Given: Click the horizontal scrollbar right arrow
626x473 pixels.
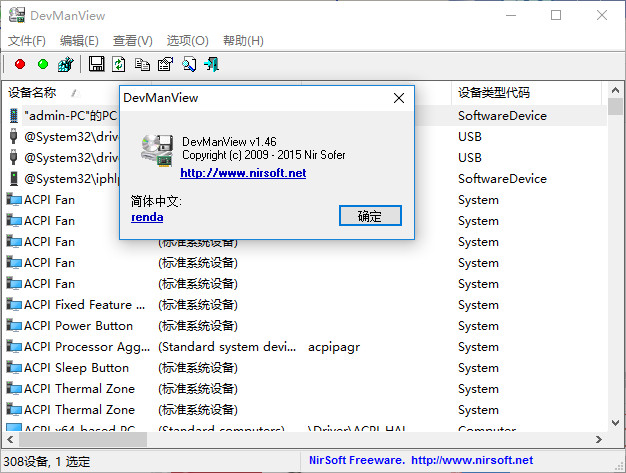Looking at the screenshot, I should click(x=598, y=439).
